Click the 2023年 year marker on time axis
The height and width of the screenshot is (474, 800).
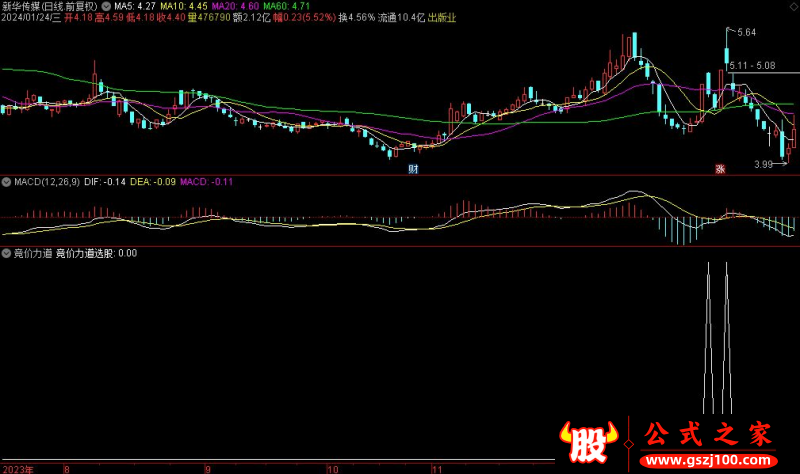point(18,468)
